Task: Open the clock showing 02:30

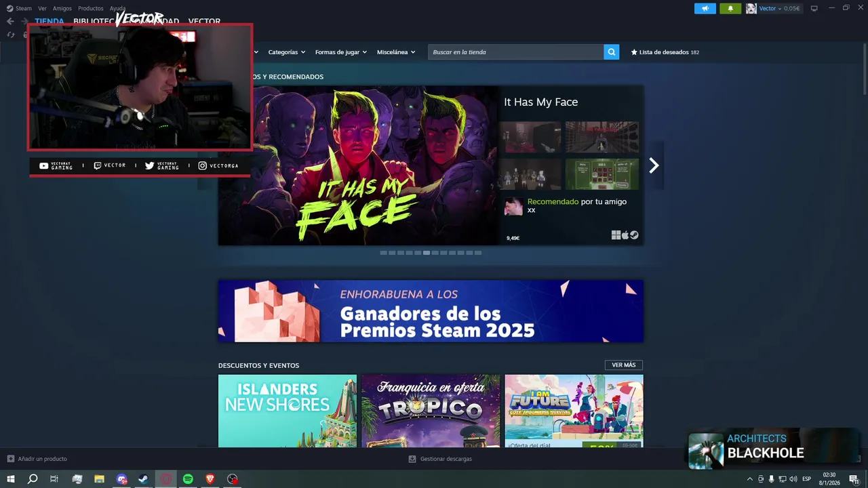Action: click(829, 479)
